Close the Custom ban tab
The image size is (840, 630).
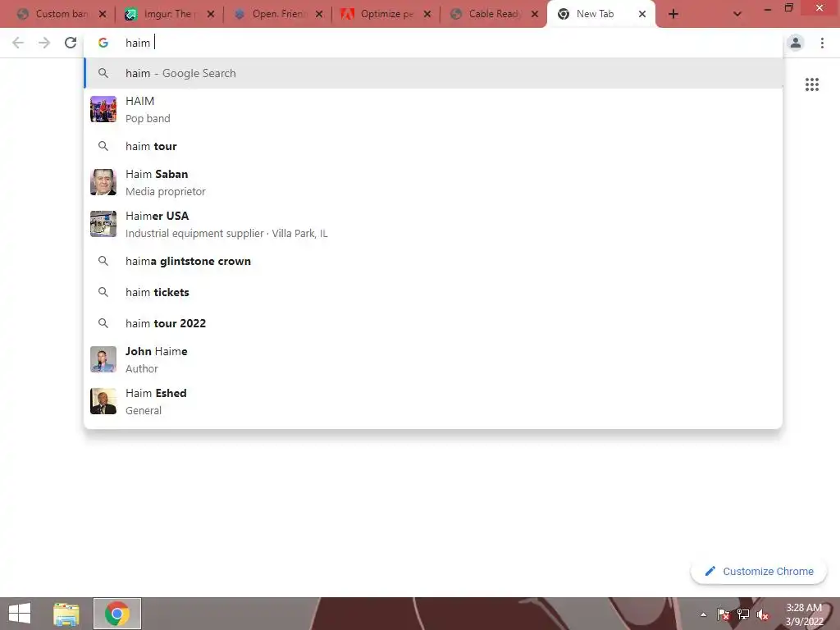(103, 15)
